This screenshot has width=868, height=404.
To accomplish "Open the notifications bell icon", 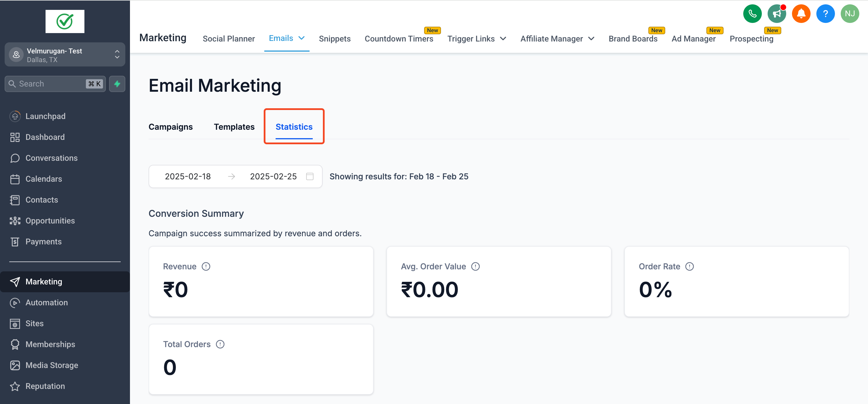I will point(801,13).
